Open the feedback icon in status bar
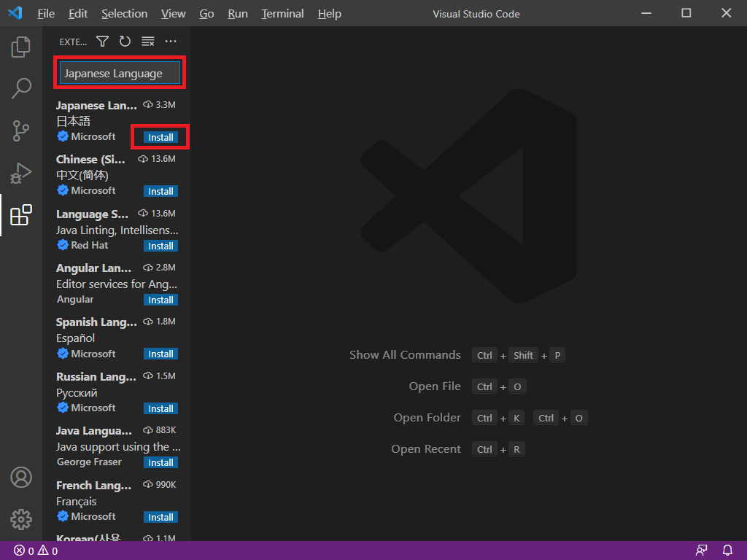 [701, 551]
